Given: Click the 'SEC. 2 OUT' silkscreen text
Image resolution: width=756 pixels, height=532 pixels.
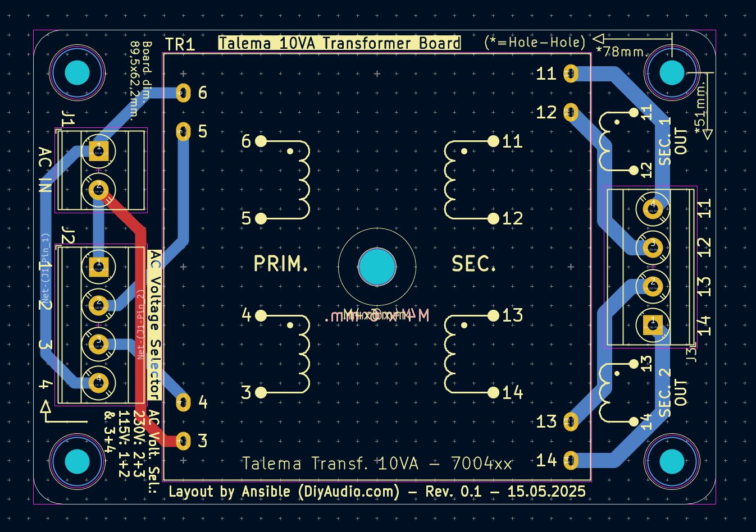Looking at the screenshot, I should click(x=672, y=393).
